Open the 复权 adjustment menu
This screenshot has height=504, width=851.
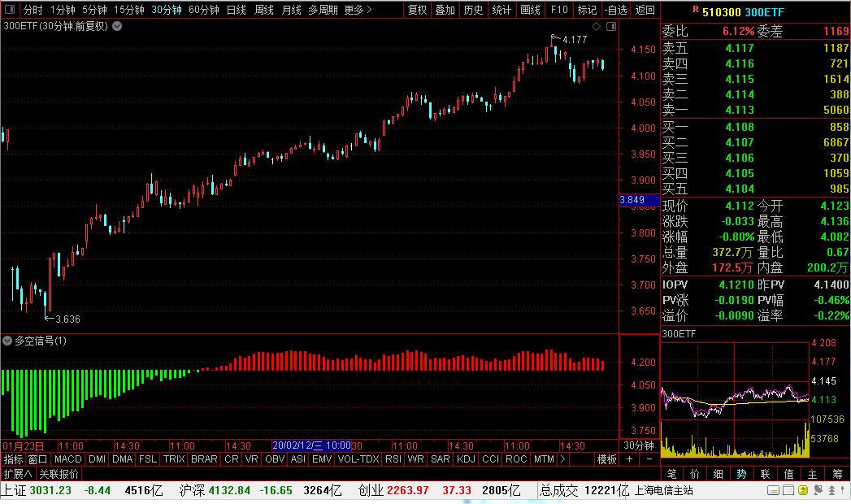click(x=417, y=10)
